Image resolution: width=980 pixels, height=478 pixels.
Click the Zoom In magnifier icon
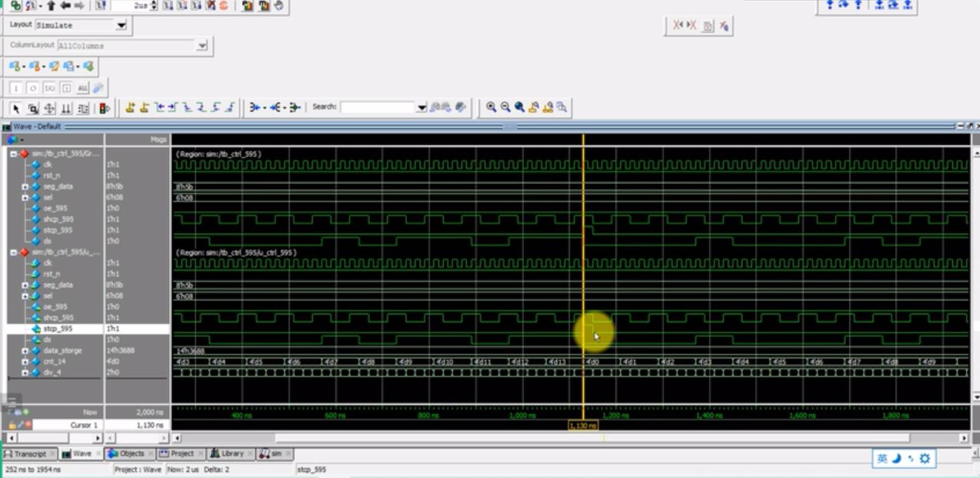coord(491,108)
